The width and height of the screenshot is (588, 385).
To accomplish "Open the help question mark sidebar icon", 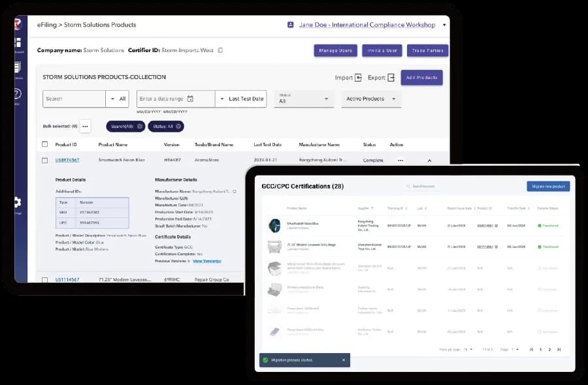I will (18, 93).
